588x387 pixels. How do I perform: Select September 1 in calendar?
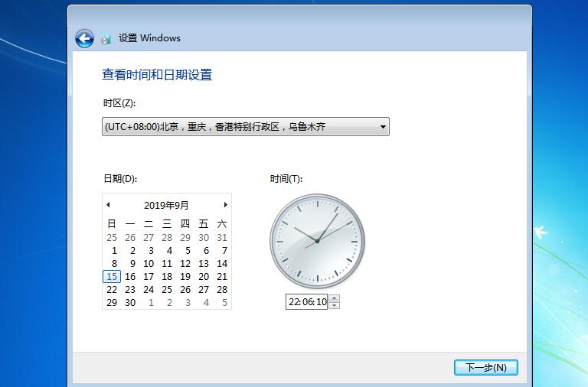[114, 251]
